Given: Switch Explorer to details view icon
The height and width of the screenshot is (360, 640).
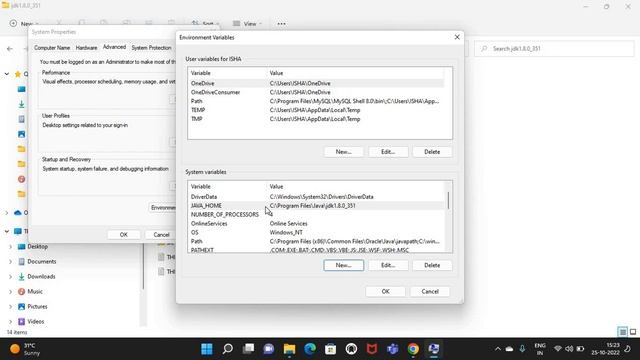Looking at the screenshot, I should (622, 332).
